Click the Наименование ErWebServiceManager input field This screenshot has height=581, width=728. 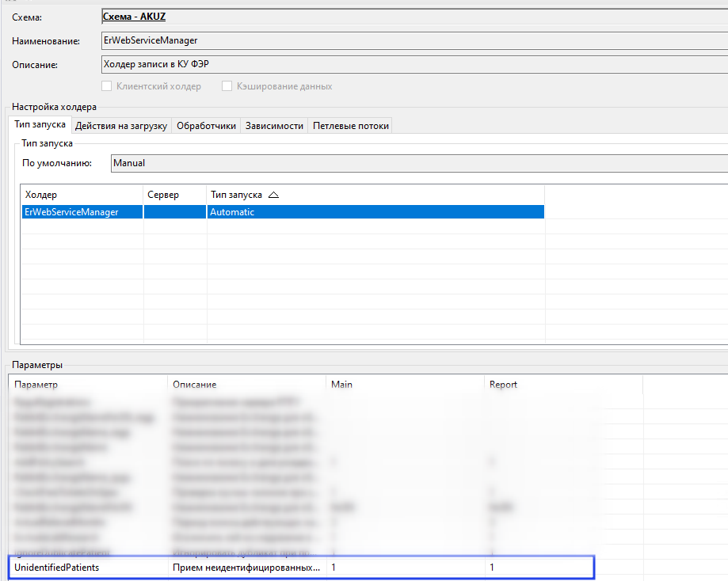point(414,40)
